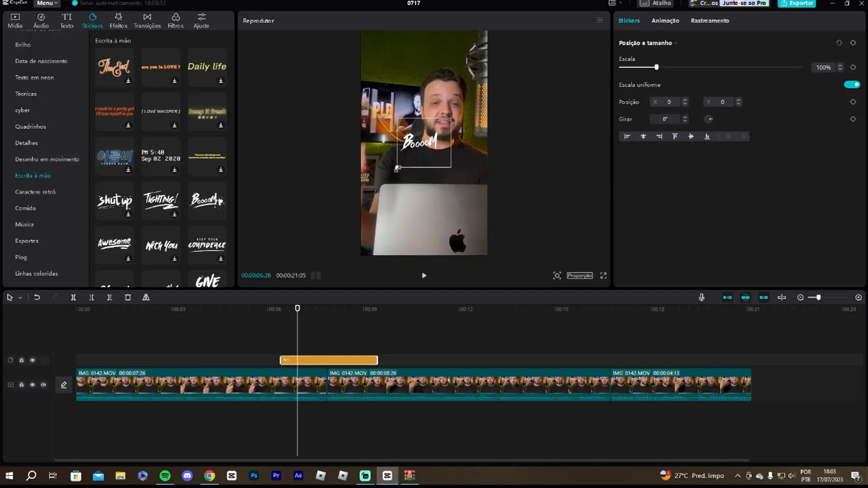868x488 pixels.
Task: Click the microphone record voiceover icon
Action: [x=701, y=297]
